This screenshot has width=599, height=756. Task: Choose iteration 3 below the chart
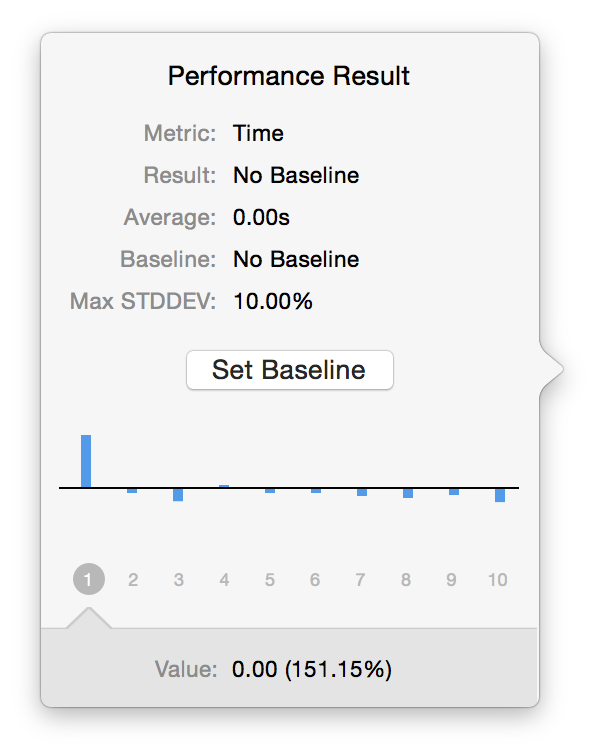178,579
